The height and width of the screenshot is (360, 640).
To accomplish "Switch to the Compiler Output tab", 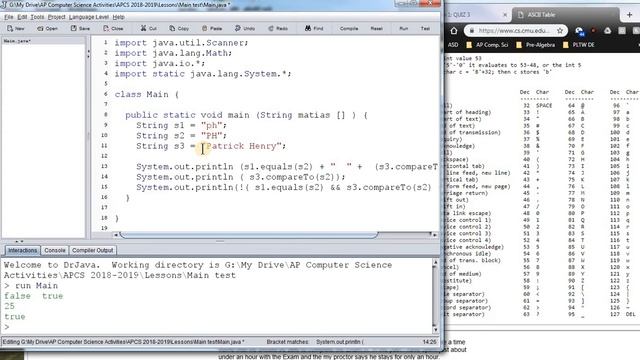I will 93,250.
